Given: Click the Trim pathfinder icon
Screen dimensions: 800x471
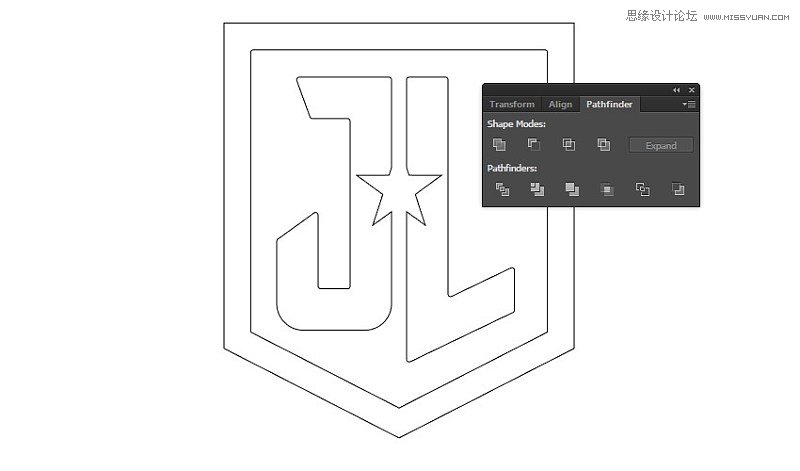Looking at the screenshot, I should [x=537, y=190].
